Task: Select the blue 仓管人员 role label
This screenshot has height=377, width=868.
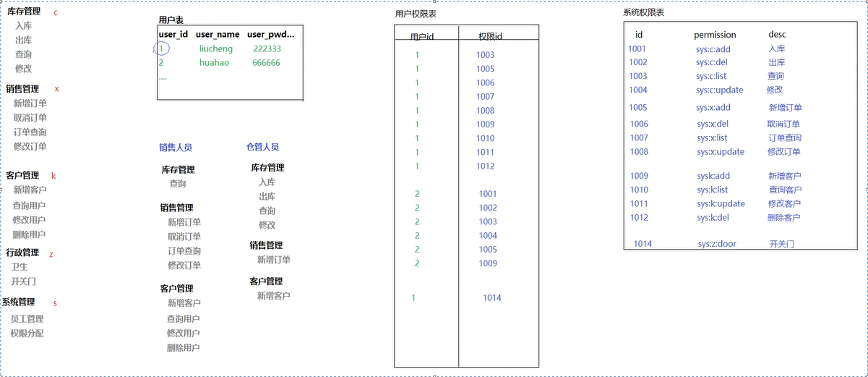Action: pos(262,148)
